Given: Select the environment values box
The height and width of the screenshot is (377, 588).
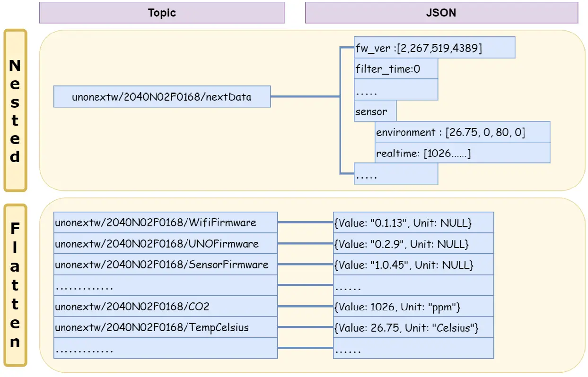Looking at the screenshot, I should [x=462, y=132].
